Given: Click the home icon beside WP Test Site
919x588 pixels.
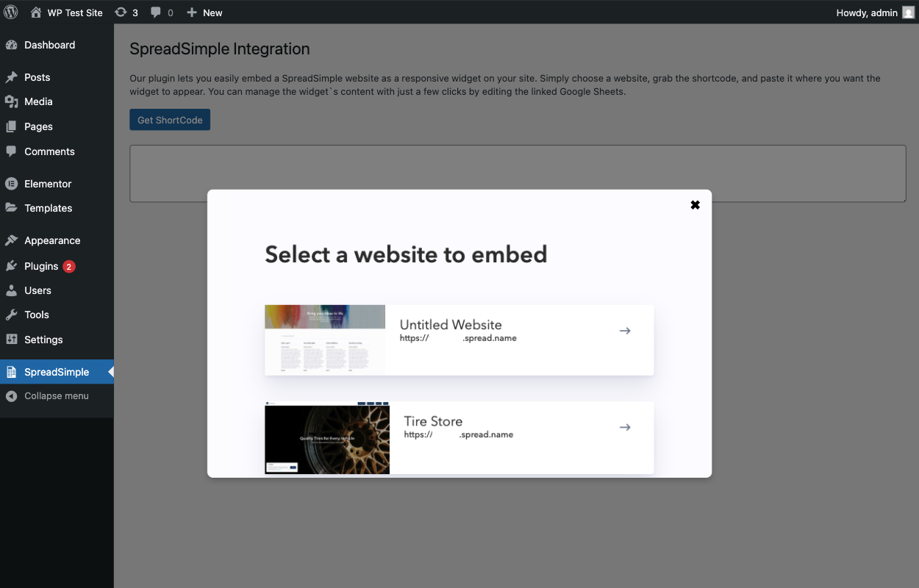Looking at the screenshot, I should 36,12.
